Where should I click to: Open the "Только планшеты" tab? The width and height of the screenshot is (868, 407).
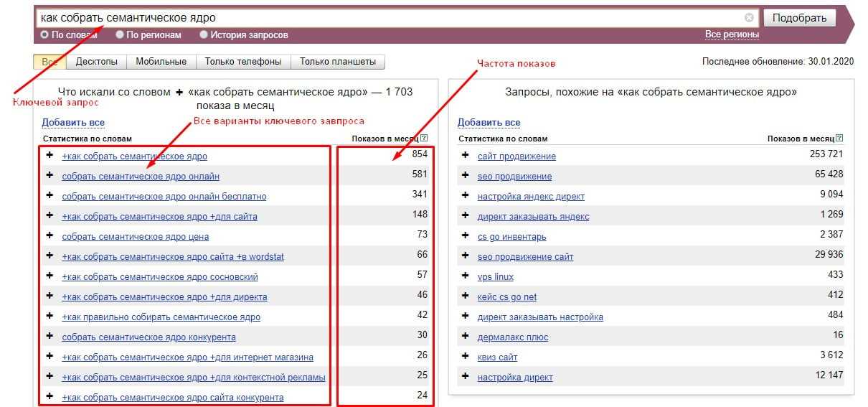tap(338, 62)
